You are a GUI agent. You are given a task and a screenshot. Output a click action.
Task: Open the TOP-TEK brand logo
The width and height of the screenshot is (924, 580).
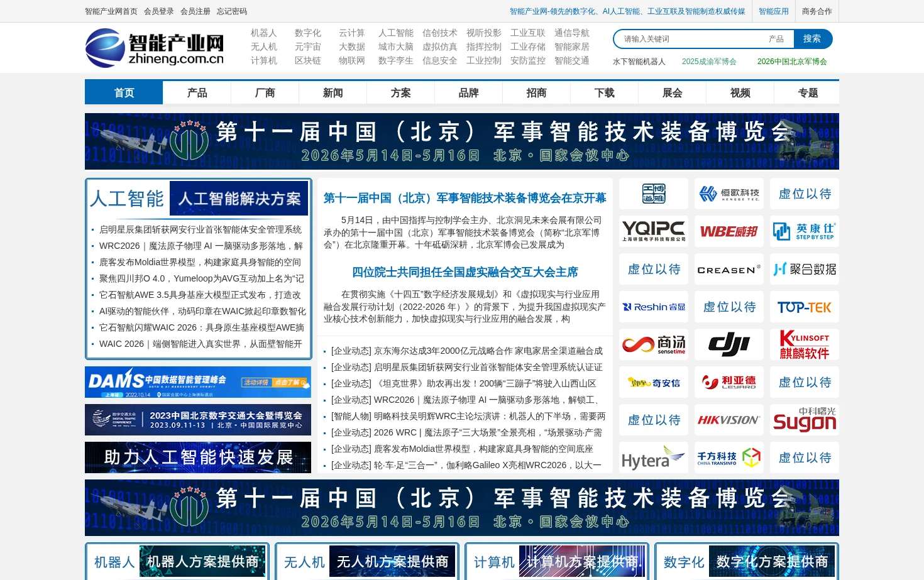click(x=805, y=307)
